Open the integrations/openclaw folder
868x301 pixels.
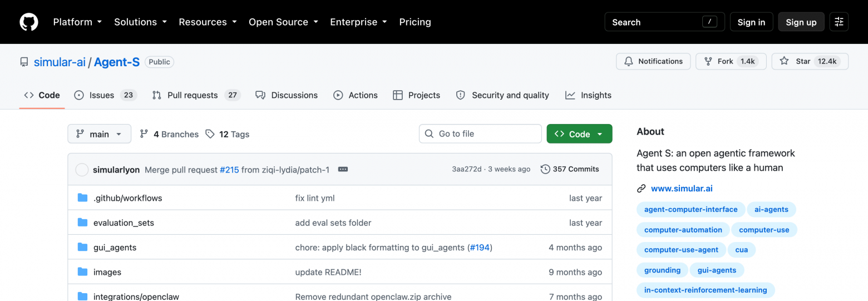tap(136, 297)
